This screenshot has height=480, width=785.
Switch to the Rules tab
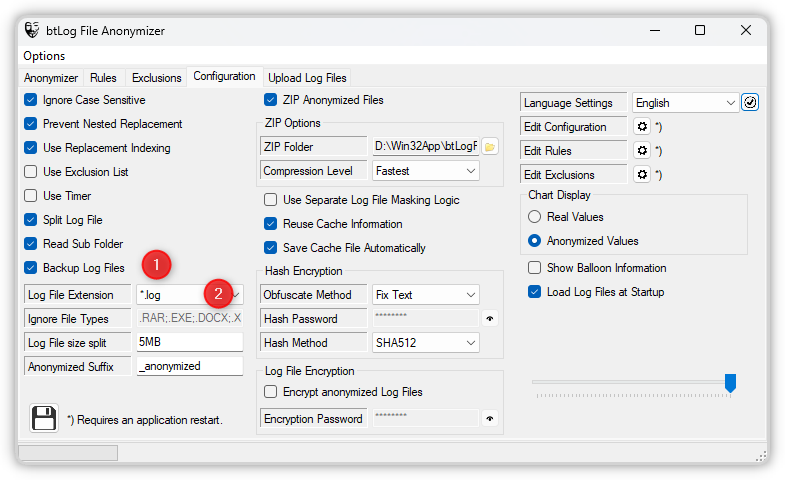(x=103, y=78)
